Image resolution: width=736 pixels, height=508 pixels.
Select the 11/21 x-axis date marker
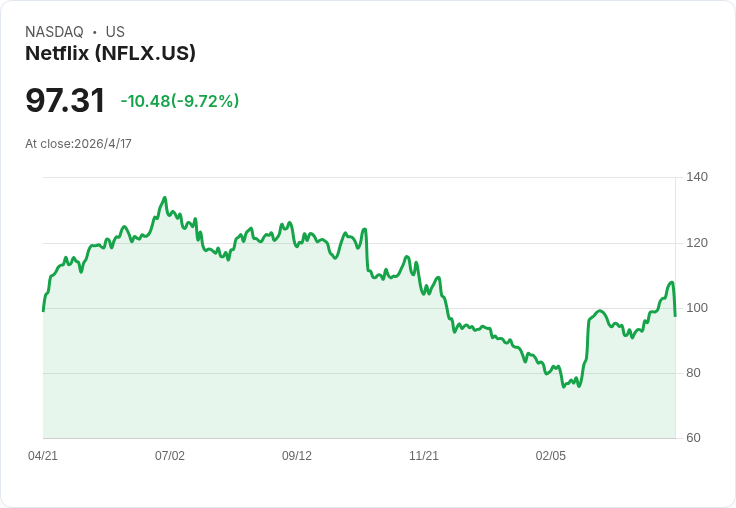pyautogui.click(x=424, y=456)
